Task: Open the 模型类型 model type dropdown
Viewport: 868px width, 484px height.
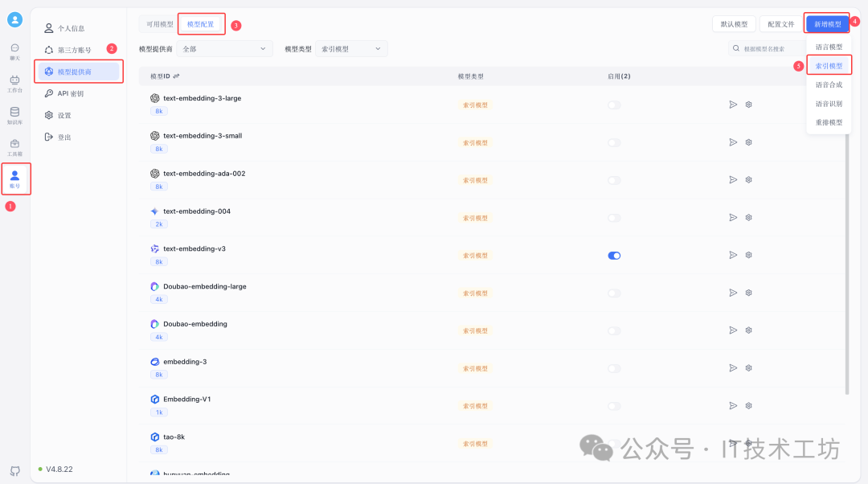Action: [351, 48]
